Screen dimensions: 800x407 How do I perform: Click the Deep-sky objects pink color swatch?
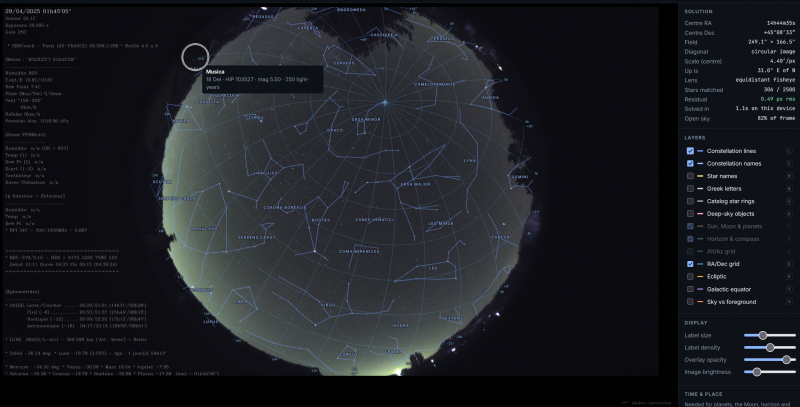700,214
